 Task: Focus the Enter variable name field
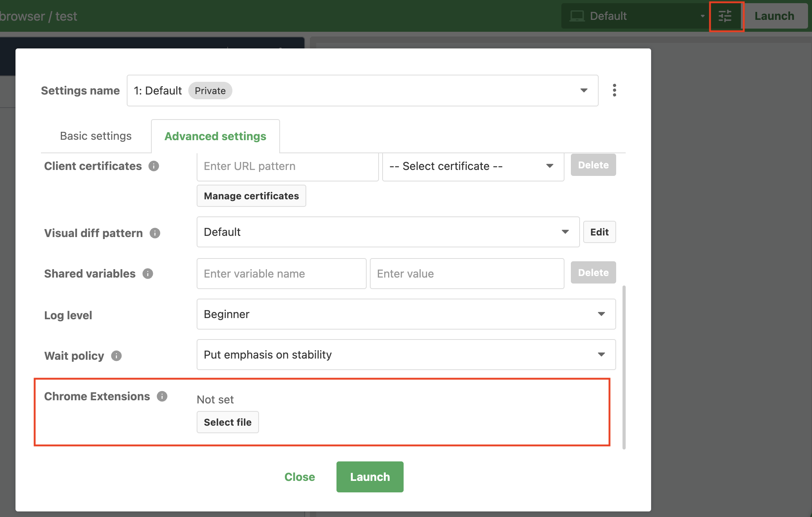tap(282, 274)
